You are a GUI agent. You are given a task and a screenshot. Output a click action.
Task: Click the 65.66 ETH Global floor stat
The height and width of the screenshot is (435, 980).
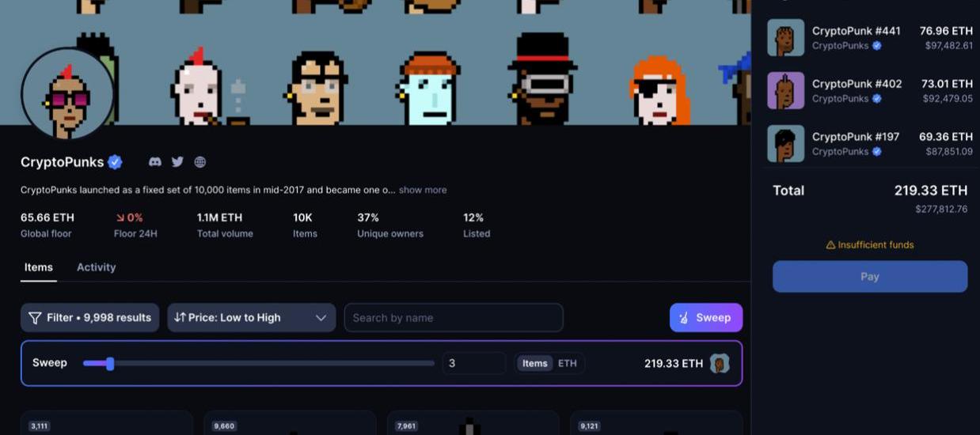point(47,225)
